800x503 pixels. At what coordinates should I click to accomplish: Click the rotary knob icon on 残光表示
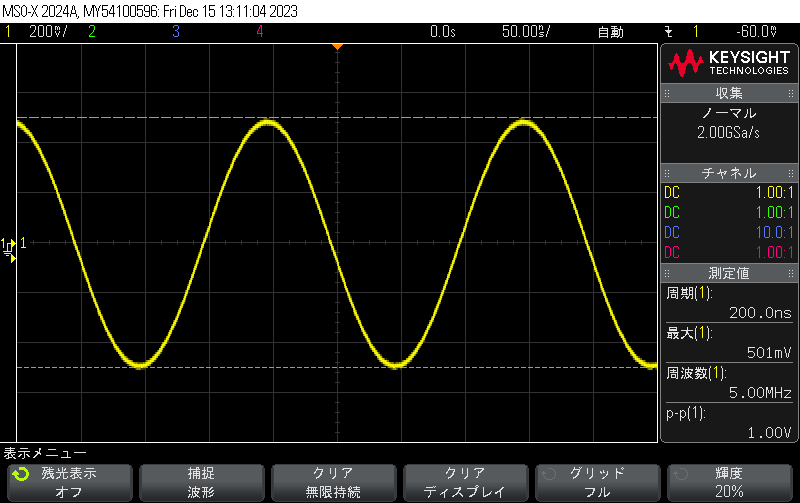pos(21,474)
